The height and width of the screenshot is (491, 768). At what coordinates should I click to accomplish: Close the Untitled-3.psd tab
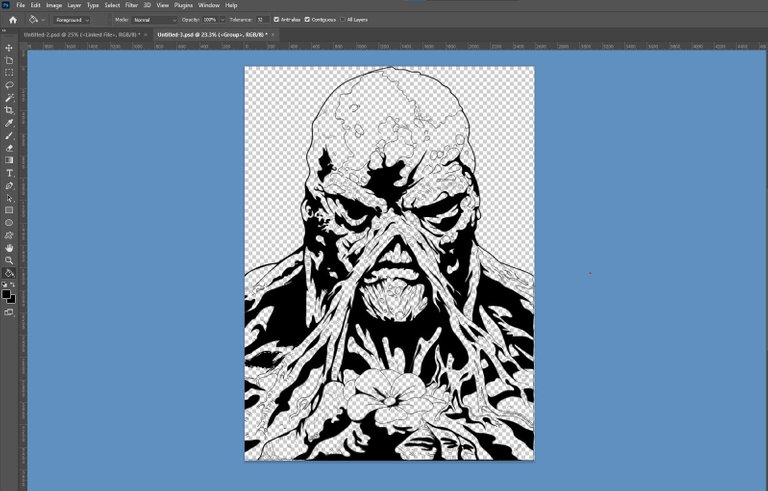coord(273,35)
